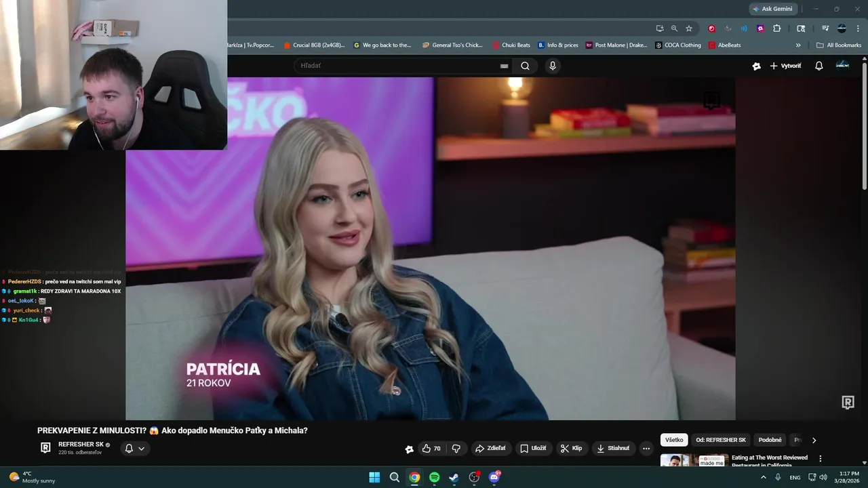Expand the subscription bell notification dropdown

135,448
